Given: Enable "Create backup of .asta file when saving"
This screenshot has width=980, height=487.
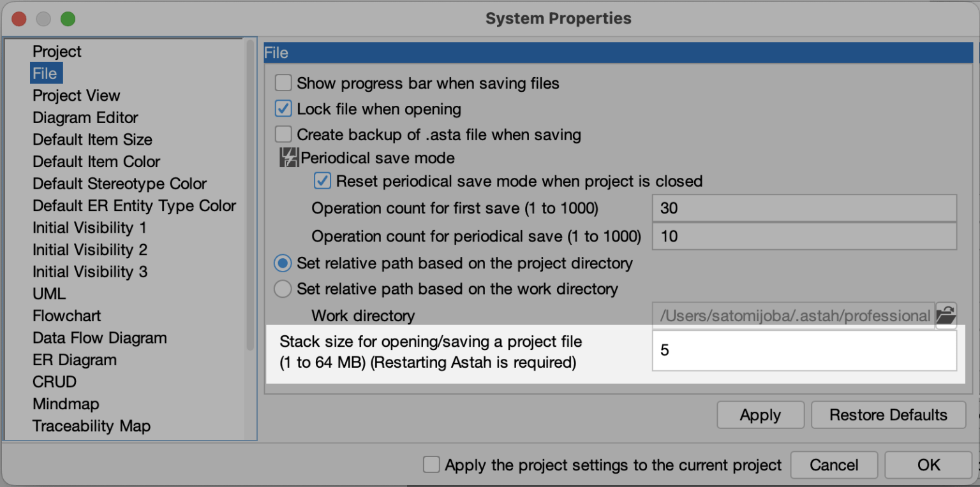Looking at the screenshot, I should coord(283,134).
